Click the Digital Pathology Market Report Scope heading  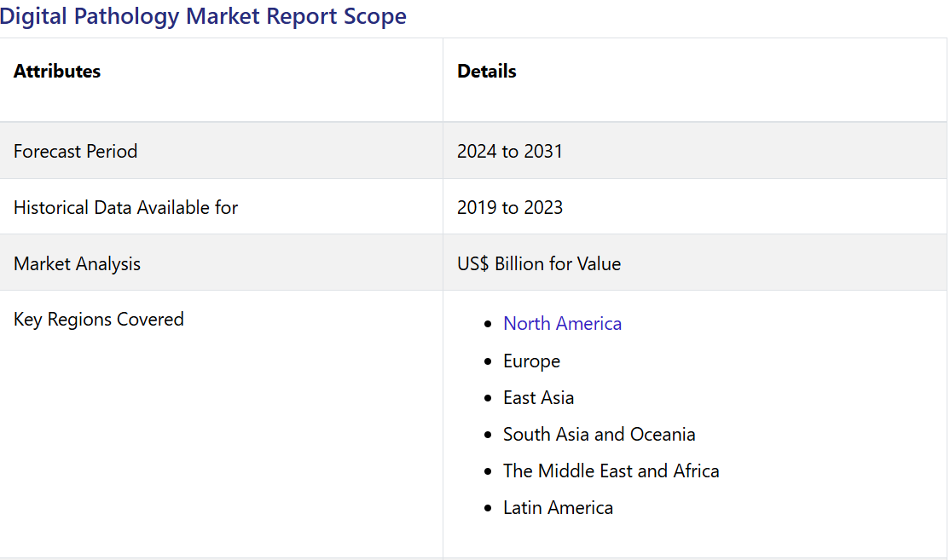(203, 16)
